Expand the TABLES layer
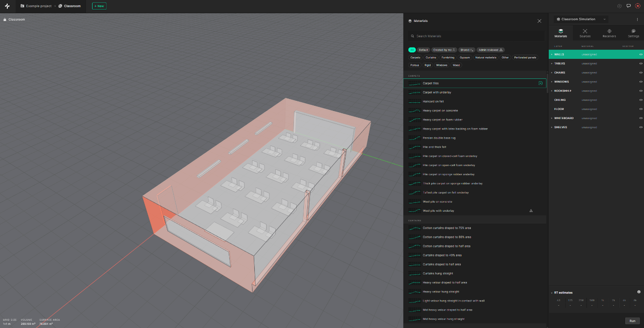This screenshot has width=644, height=328. tap(551, 63)
